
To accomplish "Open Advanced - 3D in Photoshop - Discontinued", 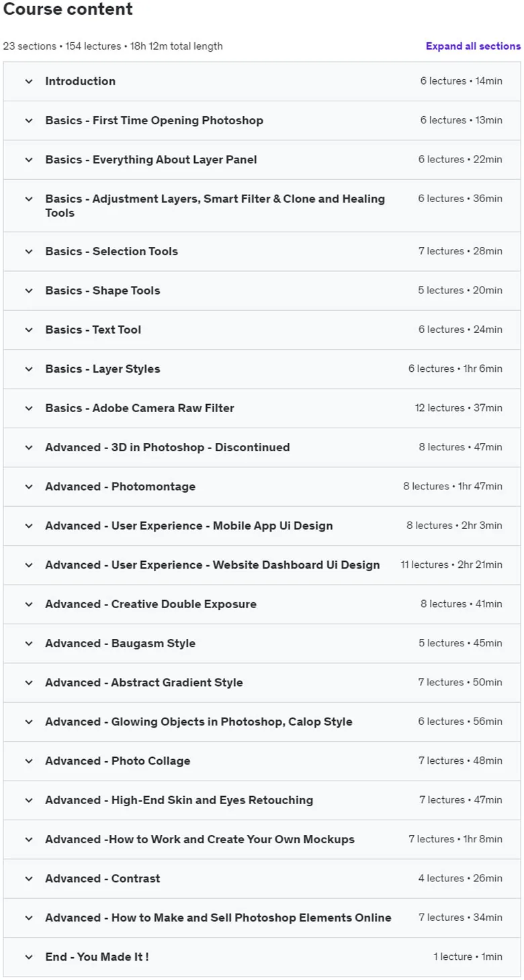I will pyautogui.click(x=262, y=448).
